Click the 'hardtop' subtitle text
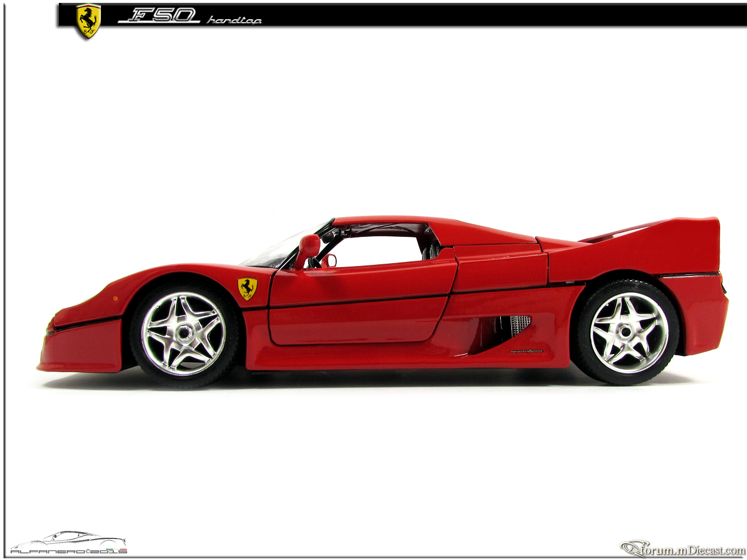The image size is (747, 560). (234, 20)
